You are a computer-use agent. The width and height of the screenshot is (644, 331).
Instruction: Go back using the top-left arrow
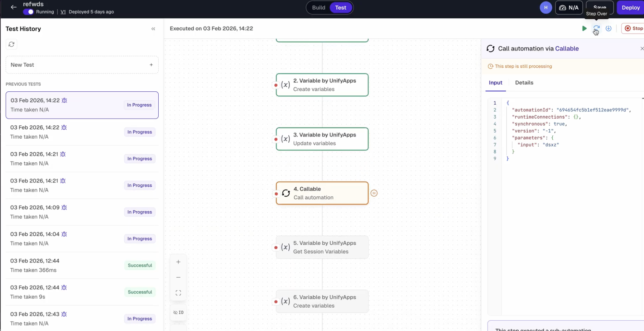pyautogui.click(x=14, y=7)
